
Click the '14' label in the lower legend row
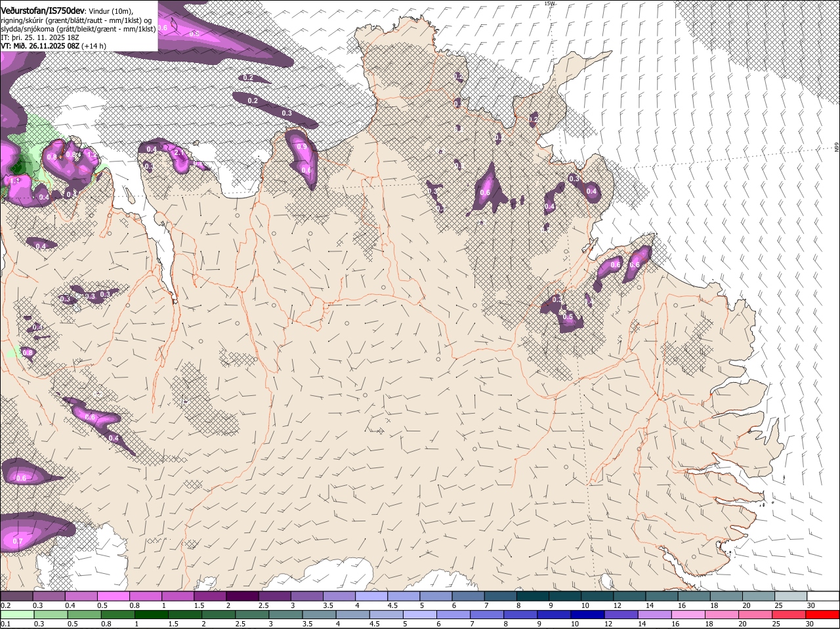[x=640, y=624]
